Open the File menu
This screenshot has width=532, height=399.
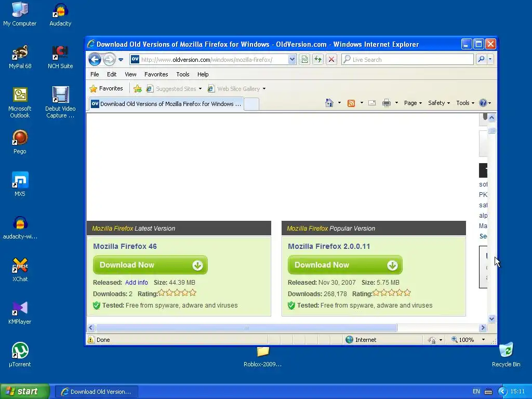click(x=95, y=74)
